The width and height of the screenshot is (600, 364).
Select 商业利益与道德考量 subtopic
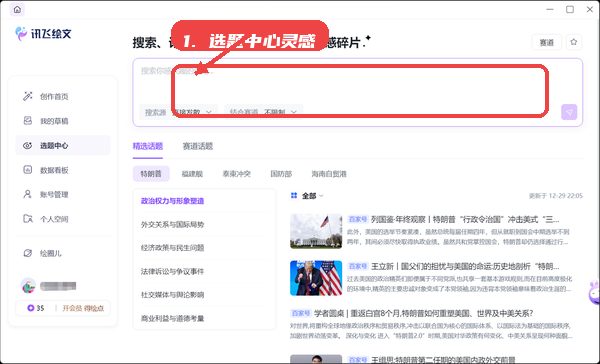(x=172, y=318)
